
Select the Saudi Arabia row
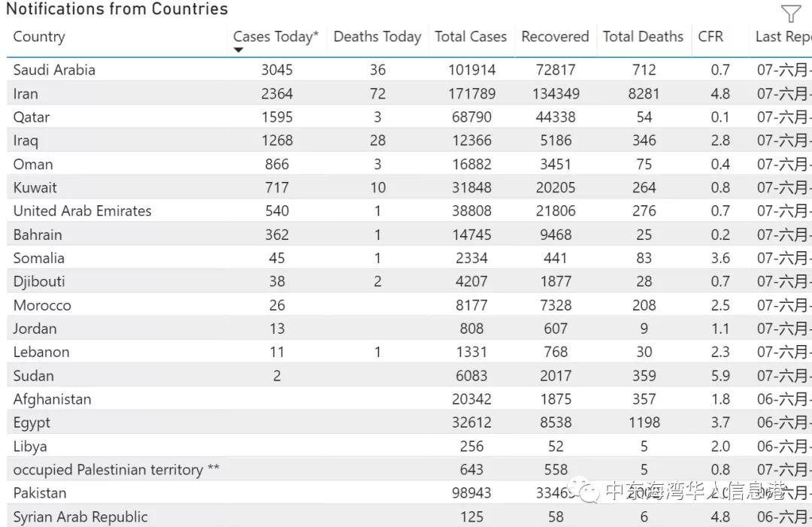tap(54, 70)
